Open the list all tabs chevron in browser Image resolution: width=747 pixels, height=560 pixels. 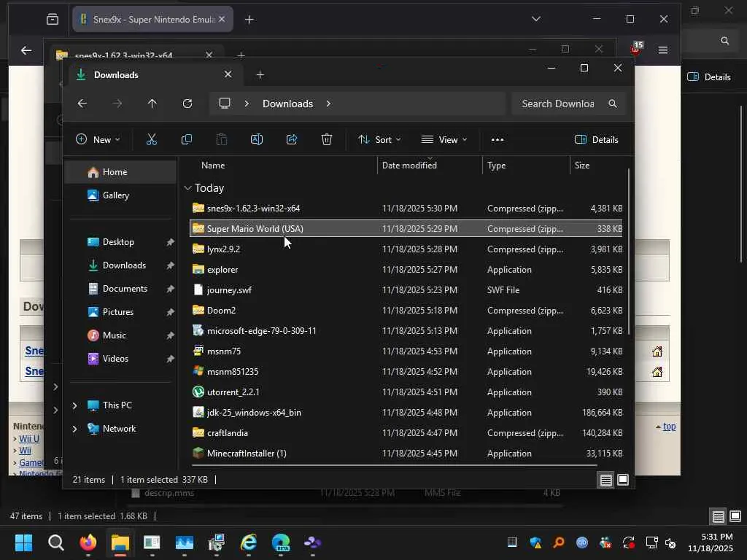coord(536,19)
